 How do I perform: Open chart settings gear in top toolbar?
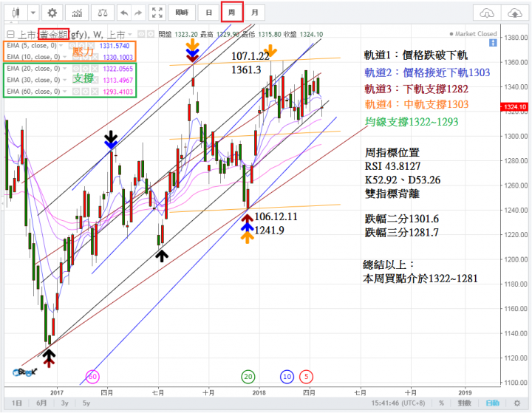point(52,13)
